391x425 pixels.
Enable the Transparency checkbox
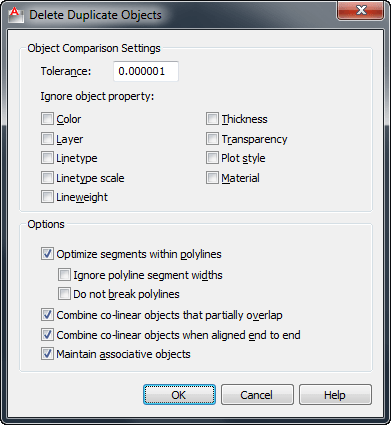point(212,139)
